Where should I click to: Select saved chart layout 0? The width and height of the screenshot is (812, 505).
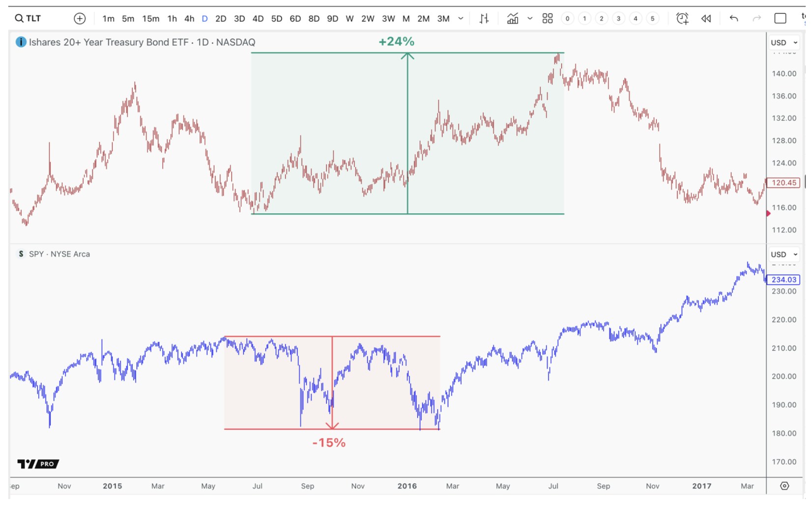tap(567, 18)
